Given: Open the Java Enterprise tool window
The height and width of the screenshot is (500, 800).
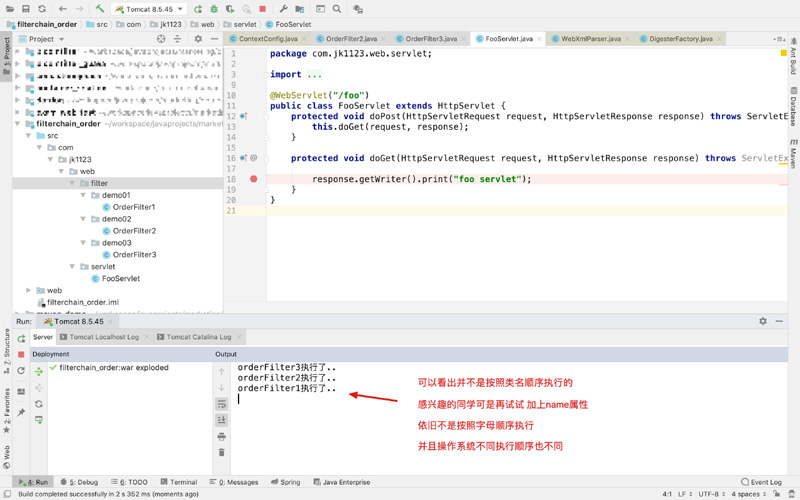Looking at the screenshot, I should click(x=342, y=482).
